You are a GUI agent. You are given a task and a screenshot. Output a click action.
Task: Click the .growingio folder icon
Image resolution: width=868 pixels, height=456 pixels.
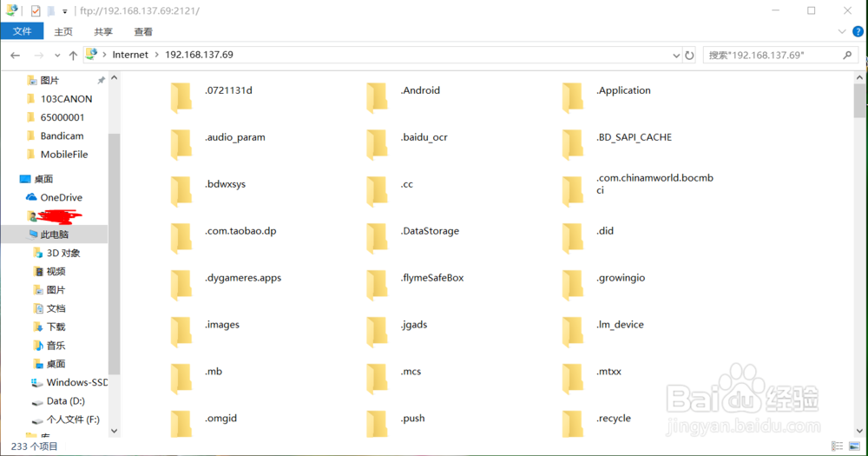pyautogui.click(x=572, y=285)
